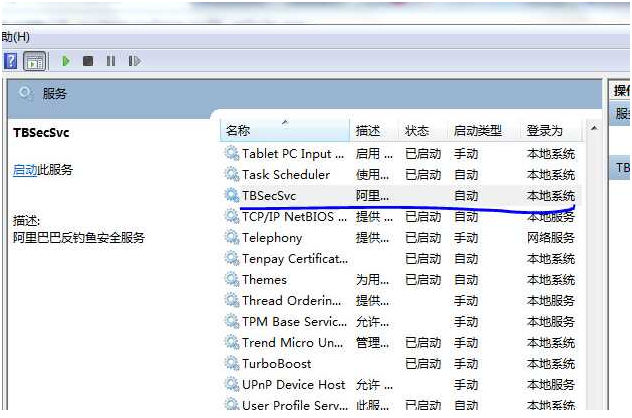Stop the service with the square stop icon
This screenshot has width=632, height=418.
coord(88,61)
